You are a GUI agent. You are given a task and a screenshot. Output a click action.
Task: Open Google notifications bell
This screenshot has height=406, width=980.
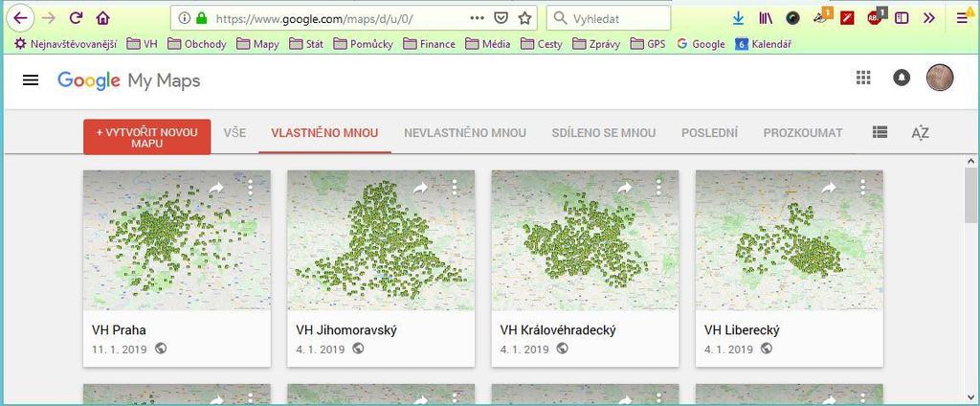pyautogui.click(x=902, y=78)
